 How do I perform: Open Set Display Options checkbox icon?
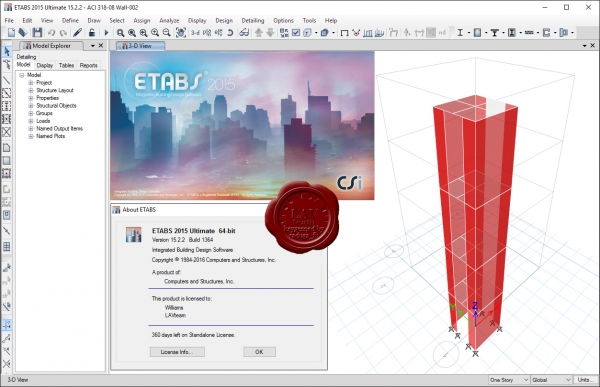pos(296,33)
